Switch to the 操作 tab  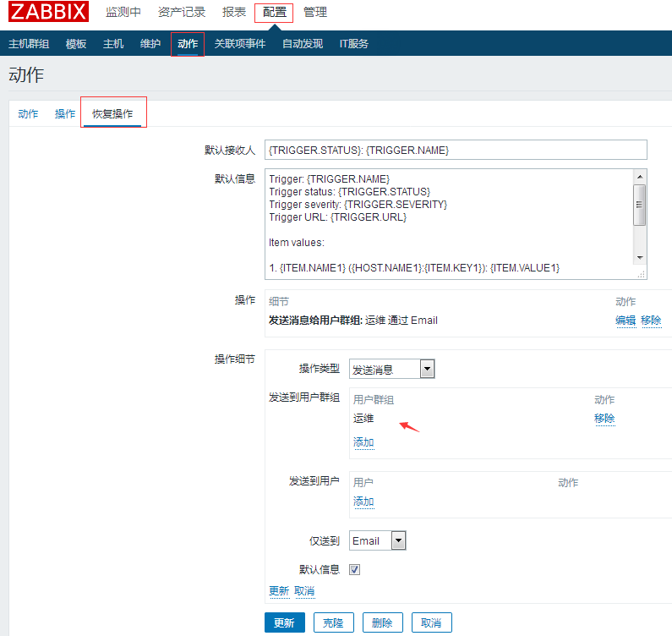tap(65, 114)
